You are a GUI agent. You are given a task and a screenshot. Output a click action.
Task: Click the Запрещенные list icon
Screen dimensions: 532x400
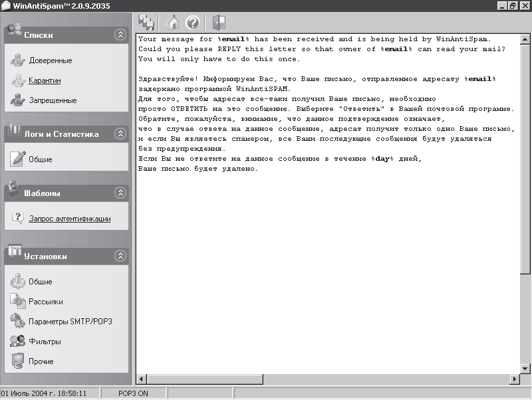point(17,100)
